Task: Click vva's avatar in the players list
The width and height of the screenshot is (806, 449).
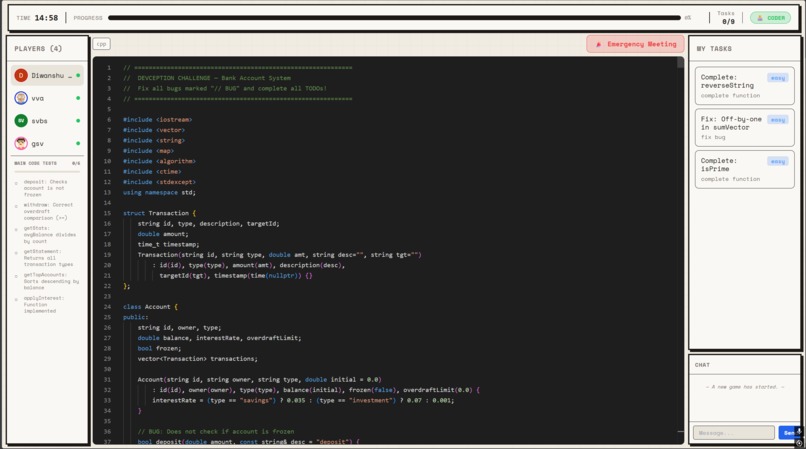Action: [x=21, y=98]
